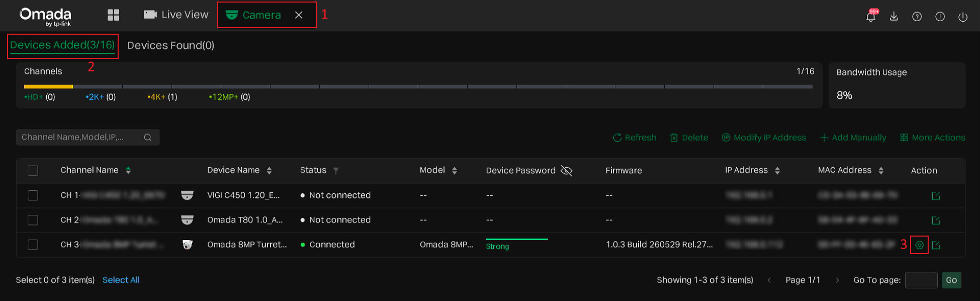980x301 pixels.
Task: Click the Connected status of CH 3
Action: (x=328, y=245)
